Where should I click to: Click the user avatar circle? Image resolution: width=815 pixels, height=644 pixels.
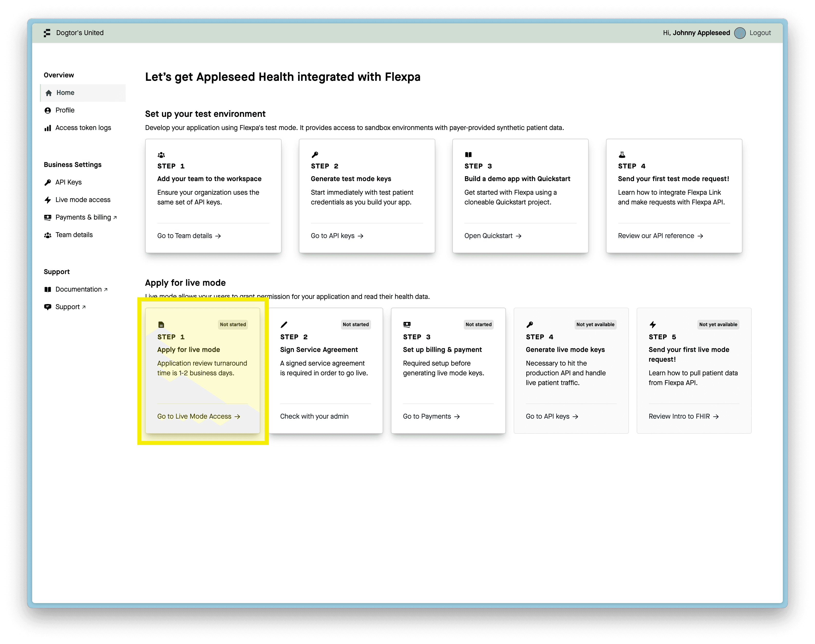click(739, 33)
